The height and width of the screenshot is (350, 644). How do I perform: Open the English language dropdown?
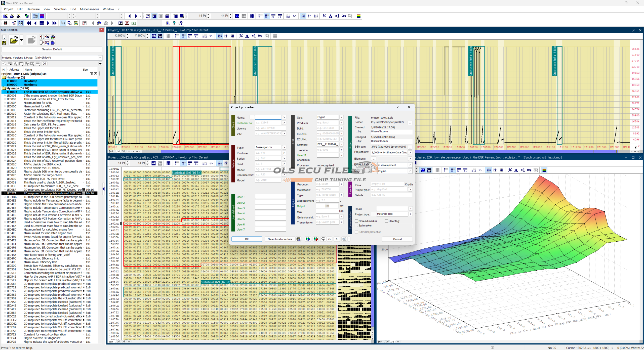click(x=410, y=171)
